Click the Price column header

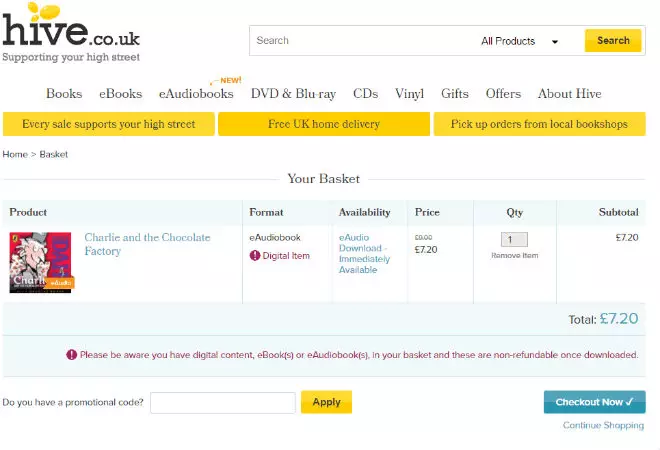(x=427, y=212)
